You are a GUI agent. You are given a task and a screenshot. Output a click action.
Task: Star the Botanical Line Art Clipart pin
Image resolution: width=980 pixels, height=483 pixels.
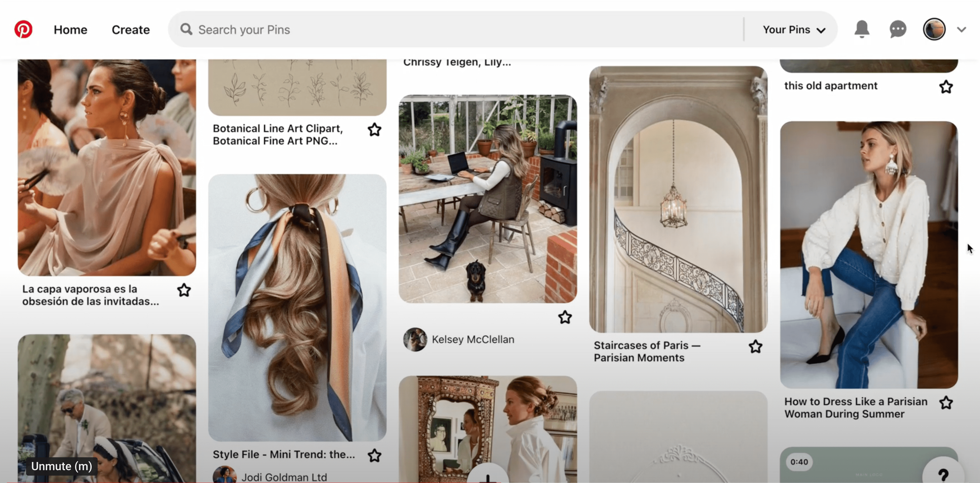point(374,130)
